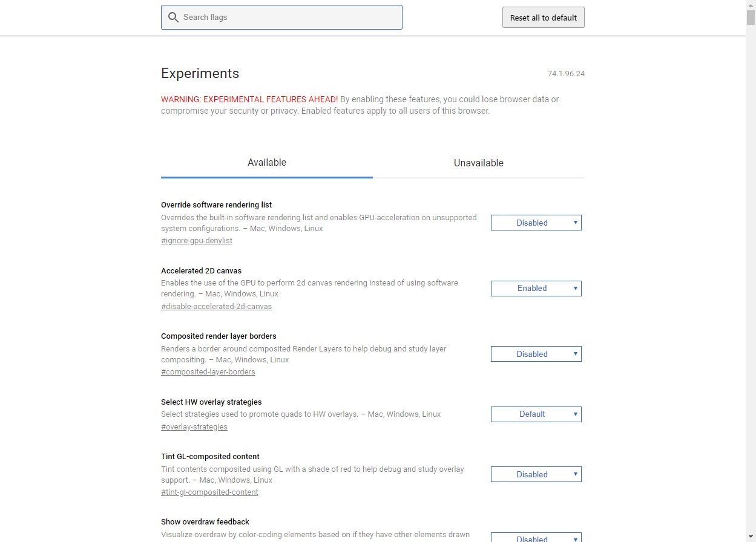This screenshot has height=542, width=756.
Task: Expand the Composited render layer borders dropdown
Action: tap(536, 354)
